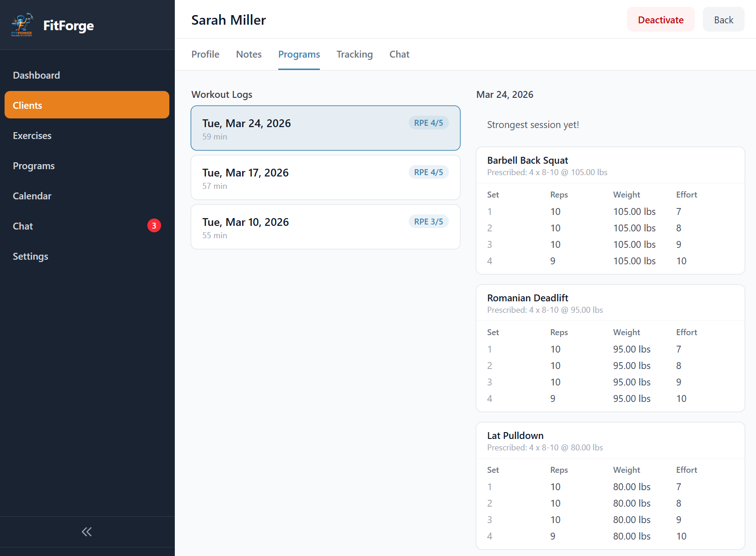Click the Mar 24 log's RPE 4/5 badge
The image size is (756, 556).
(428, 123)
